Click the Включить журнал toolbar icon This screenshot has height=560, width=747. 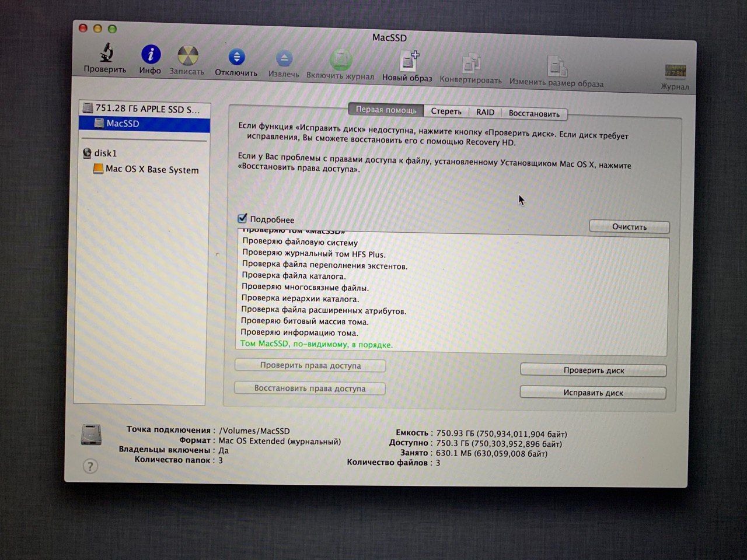[341, 60]
